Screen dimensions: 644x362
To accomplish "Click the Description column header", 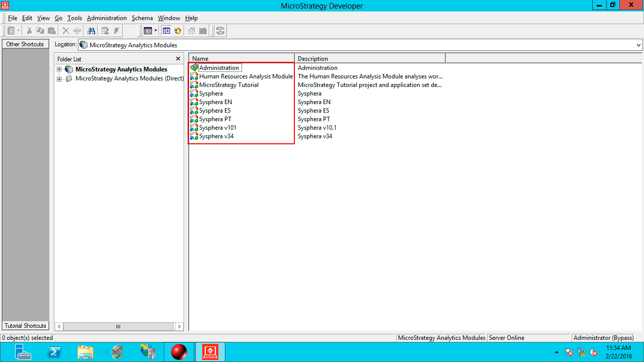I will coord(370,59).
